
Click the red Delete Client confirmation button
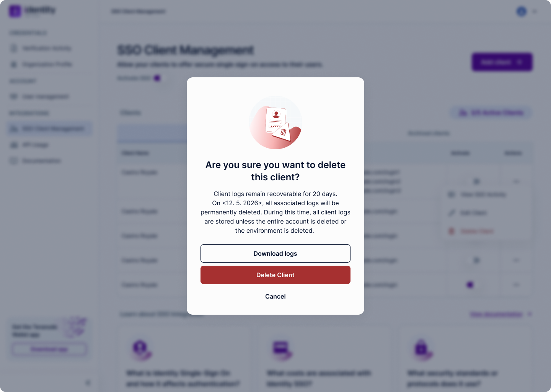point(275,275)
